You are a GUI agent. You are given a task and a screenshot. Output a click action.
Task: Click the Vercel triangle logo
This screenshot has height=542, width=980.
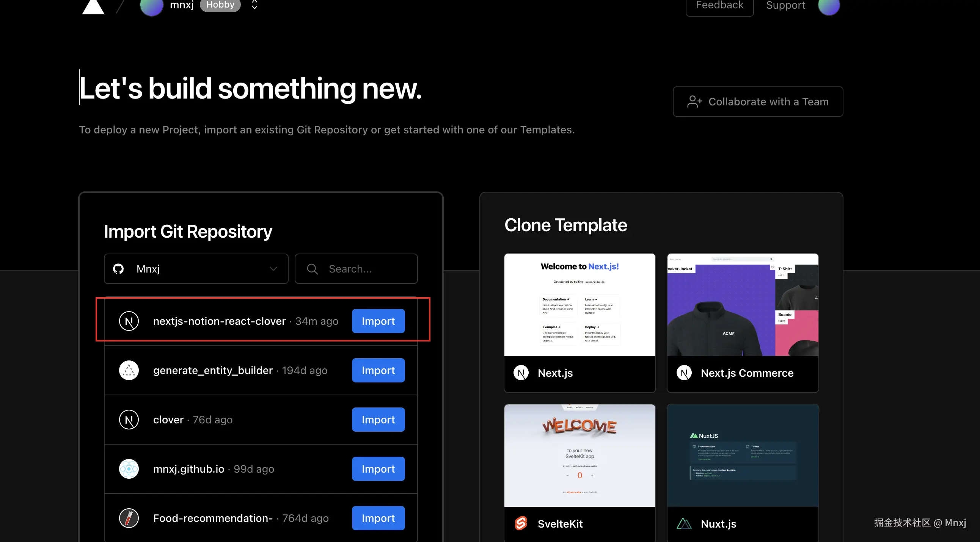point(93,6)
